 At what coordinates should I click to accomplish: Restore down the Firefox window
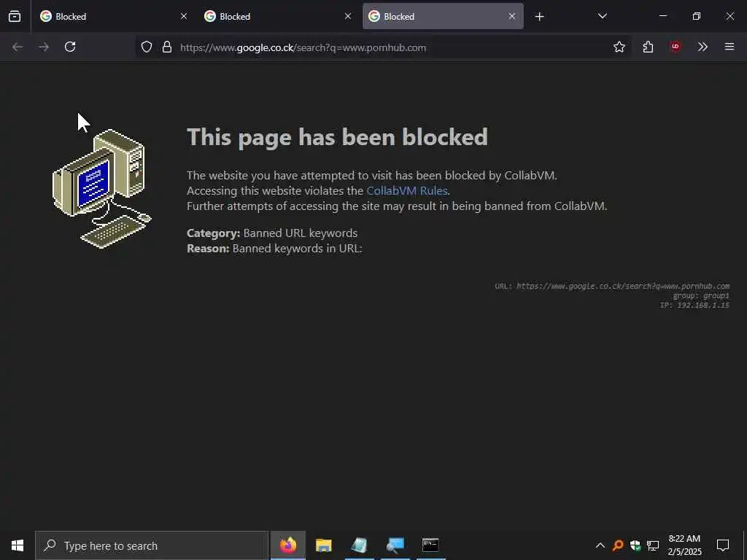[697, 16]
